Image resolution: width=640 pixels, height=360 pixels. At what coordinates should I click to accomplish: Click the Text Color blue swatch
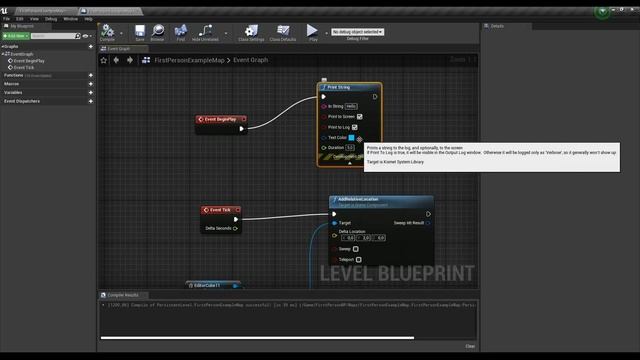[x=351, y=138]
